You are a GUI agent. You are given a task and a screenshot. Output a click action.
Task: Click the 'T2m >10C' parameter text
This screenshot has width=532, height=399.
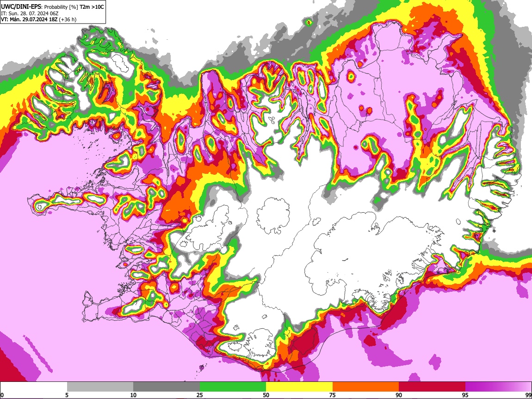[x=92, y=7]
